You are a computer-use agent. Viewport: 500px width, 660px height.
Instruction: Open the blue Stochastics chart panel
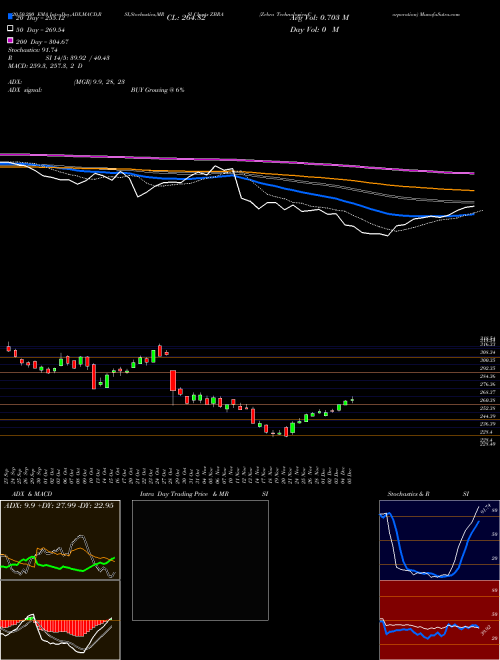click(x=439, y=540)
